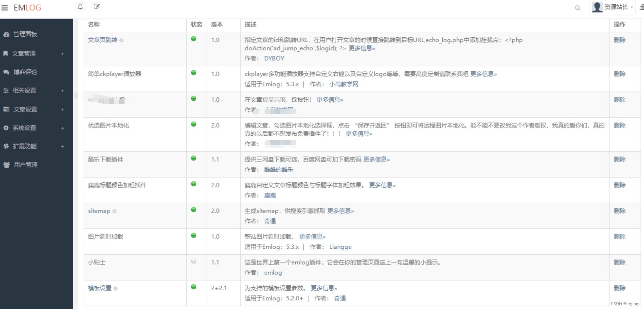Enable the 小贴士 plugin status toggle
The image size is (644, 309).
pyautogui.click(x=193, y=261)
